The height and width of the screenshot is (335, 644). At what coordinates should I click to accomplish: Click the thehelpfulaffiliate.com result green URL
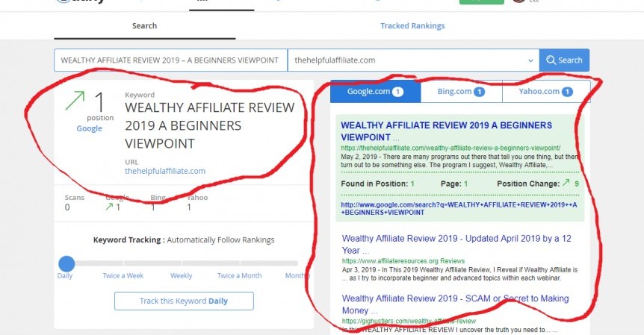pyautogui.click(x=451, y=148)
